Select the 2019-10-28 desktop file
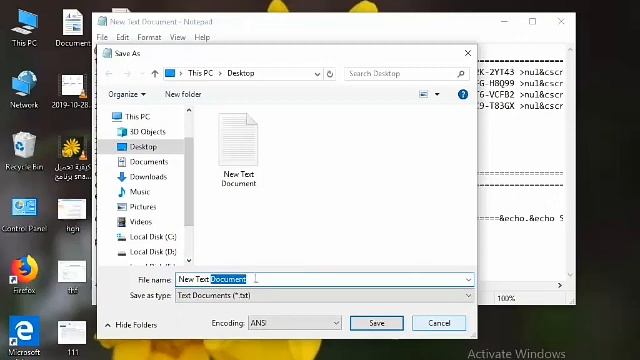 pyautogui.click(x=72, y=91)
